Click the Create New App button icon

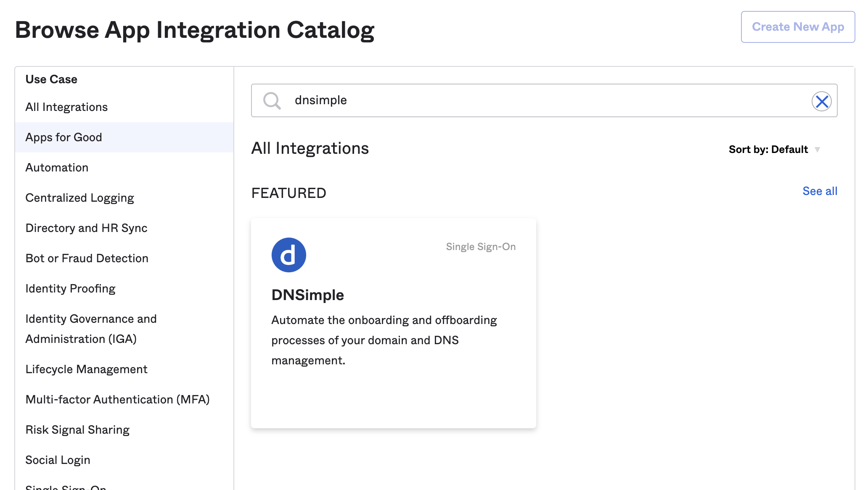point(798,26)
